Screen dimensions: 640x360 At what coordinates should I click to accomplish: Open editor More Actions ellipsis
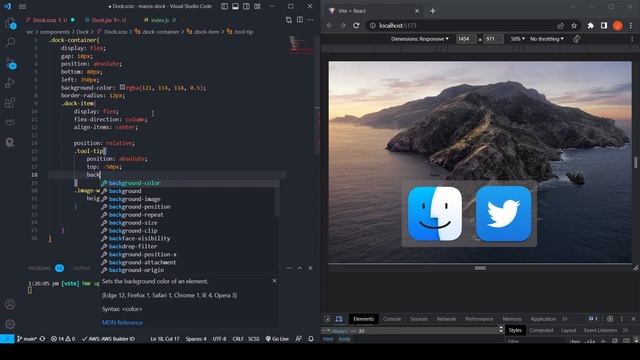pyautogui.click(x=311, y=20)
